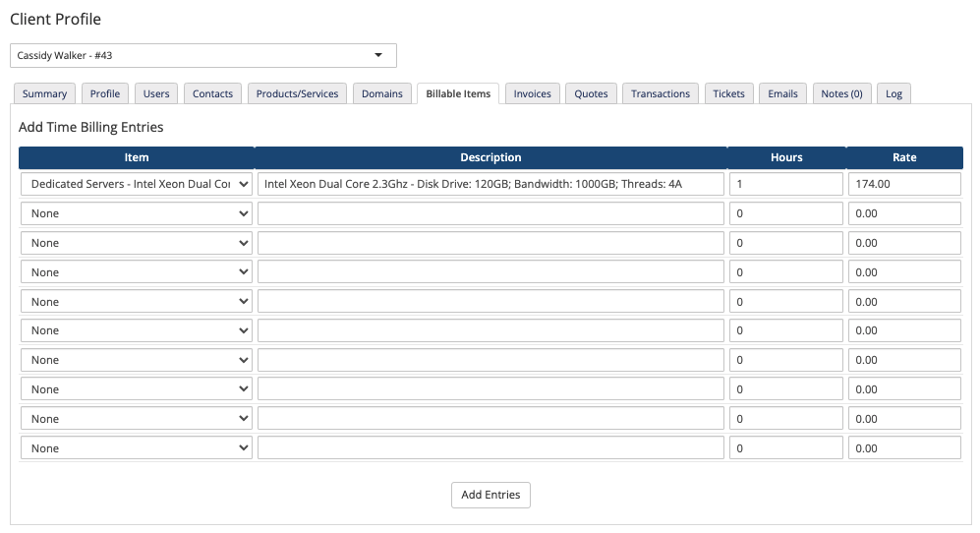The height and width of the screenshot is (533, 980).
Task: Click the second row's empty description field
Action: [490, 213]
